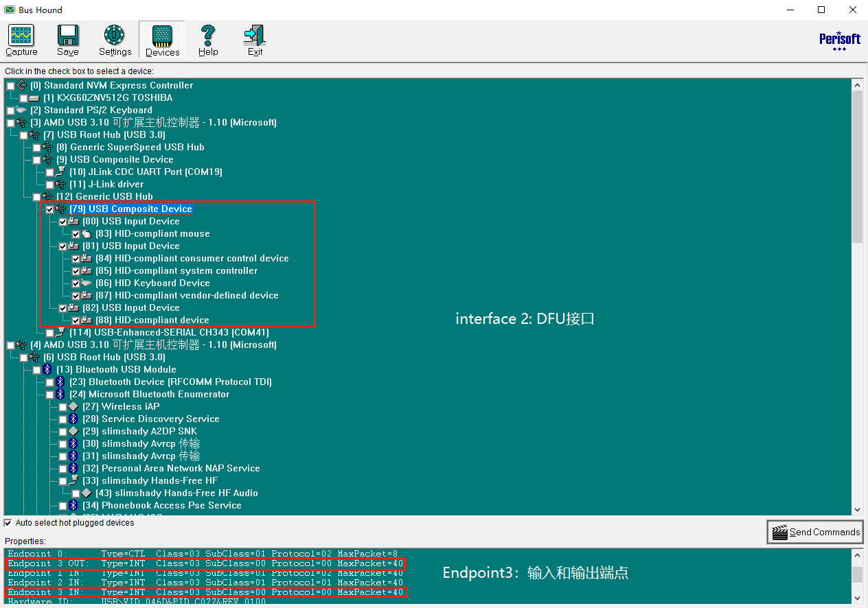Click the Standard NVM Express Controller device icon
This screenshot has height=608, width=868.
[22, 85]
